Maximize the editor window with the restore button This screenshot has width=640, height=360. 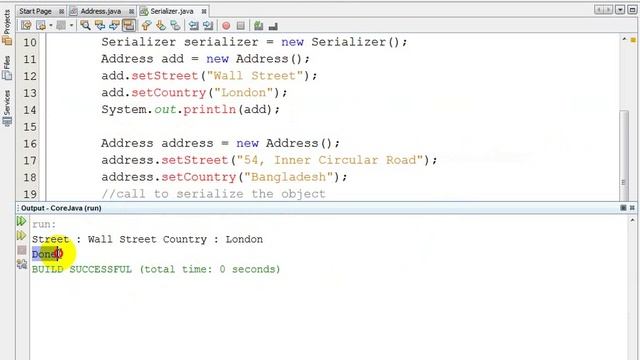pyautogui.click(x=632, y=10)
